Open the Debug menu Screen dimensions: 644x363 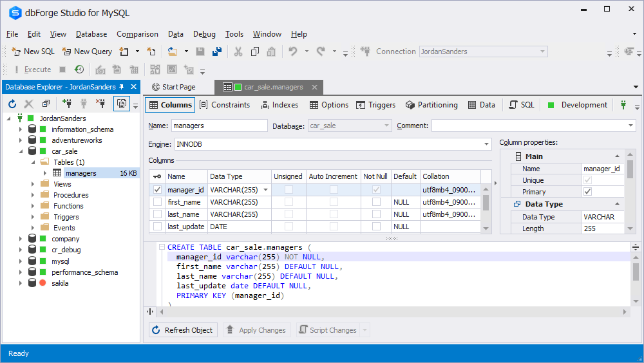[204, 34]
